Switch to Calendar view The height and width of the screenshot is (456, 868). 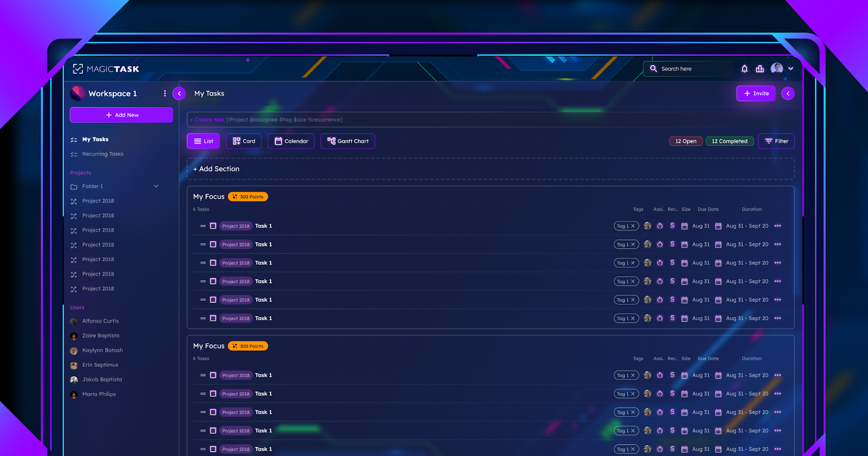[x=291, y=141]
